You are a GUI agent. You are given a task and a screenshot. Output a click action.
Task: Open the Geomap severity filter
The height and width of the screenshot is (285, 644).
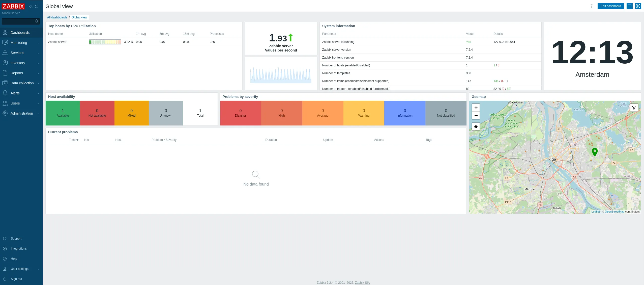click(x=634, y=108)
